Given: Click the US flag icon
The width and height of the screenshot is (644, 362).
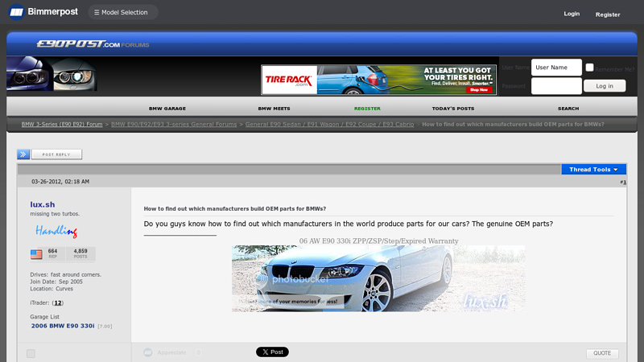Looking at the screenshot, I should [36, 254].
